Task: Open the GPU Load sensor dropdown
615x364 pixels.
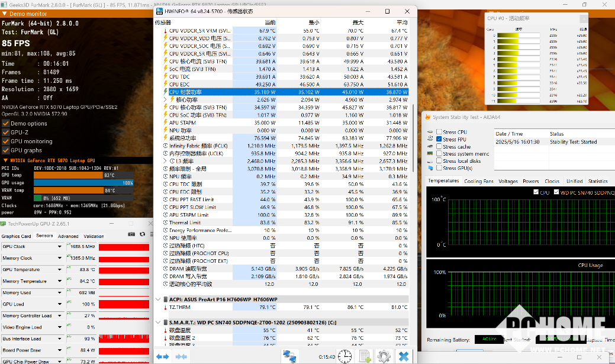Action: point(60,304)
